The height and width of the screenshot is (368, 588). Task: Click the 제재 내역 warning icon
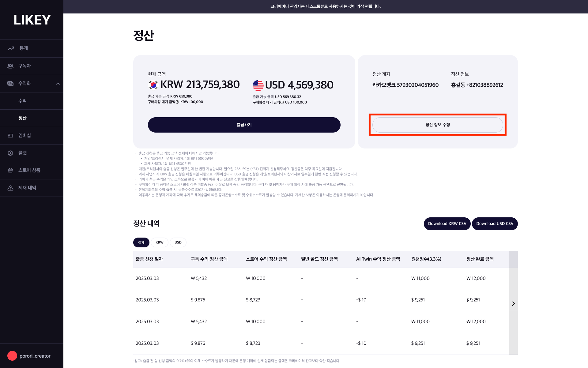pos(10,188)
